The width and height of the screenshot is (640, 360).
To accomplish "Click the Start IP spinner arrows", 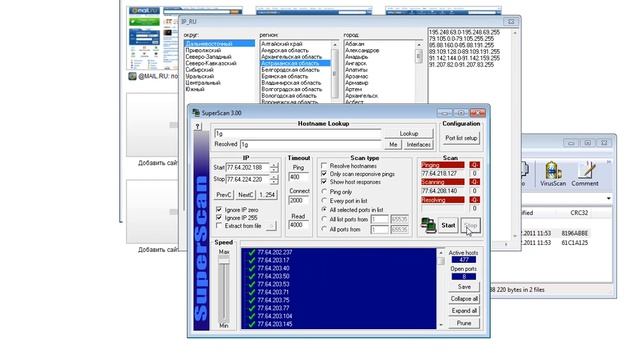I will 274,167.
